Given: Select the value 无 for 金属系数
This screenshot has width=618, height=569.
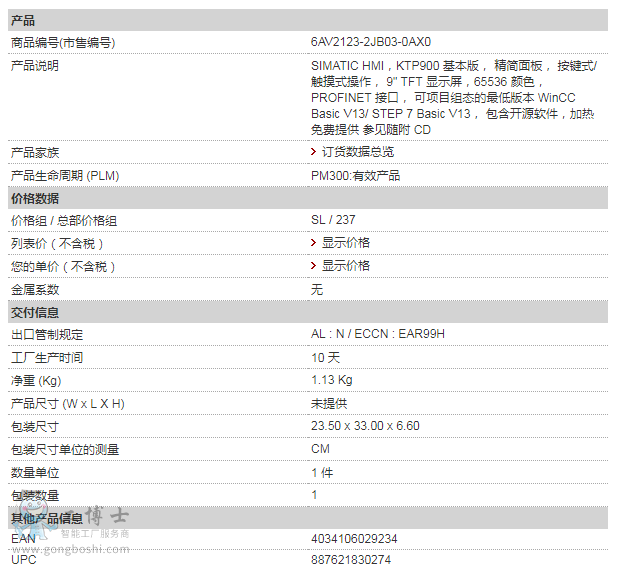Looking at the screenshot, I should coord(317,290).
